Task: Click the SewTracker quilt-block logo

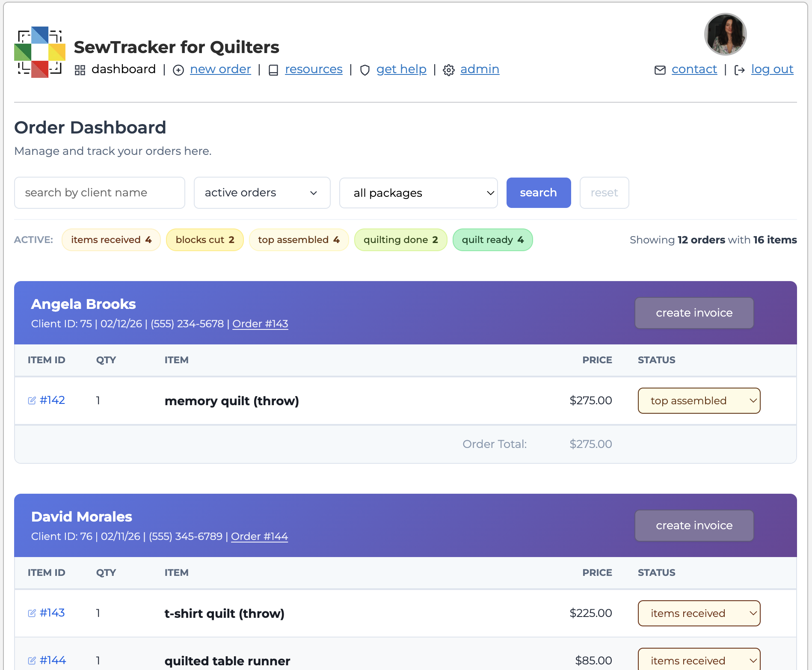Action: coord(41,51)
